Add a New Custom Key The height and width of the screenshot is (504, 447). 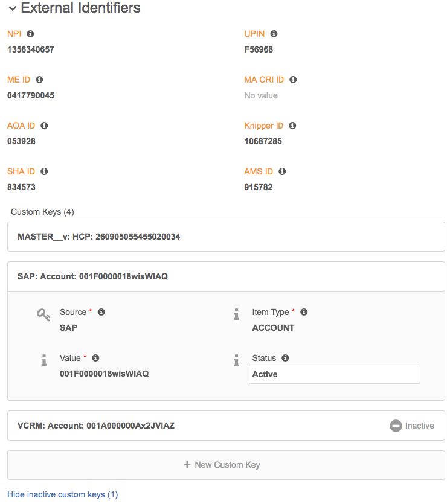click(x=226, y=465)
